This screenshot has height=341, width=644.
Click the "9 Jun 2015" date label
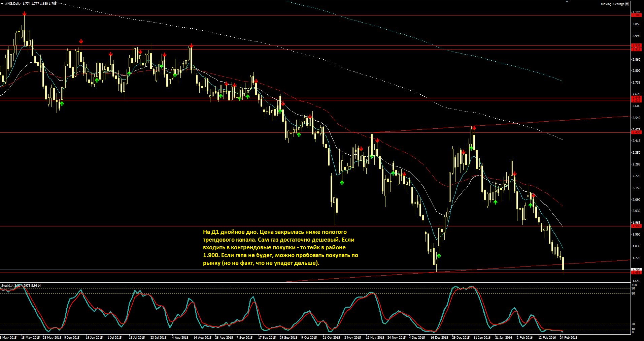pyautogui.click(x=72, y=337)
